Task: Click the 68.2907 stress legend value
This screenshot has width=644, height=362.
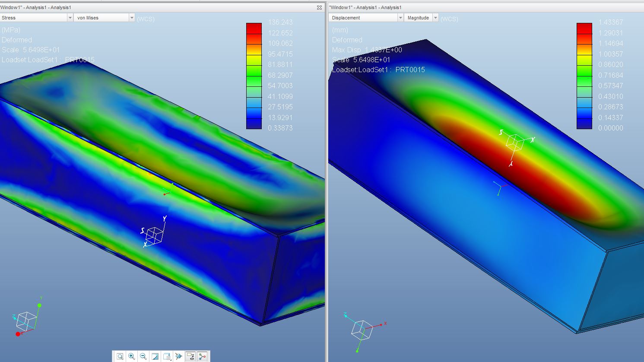Action: click(280, 75)
